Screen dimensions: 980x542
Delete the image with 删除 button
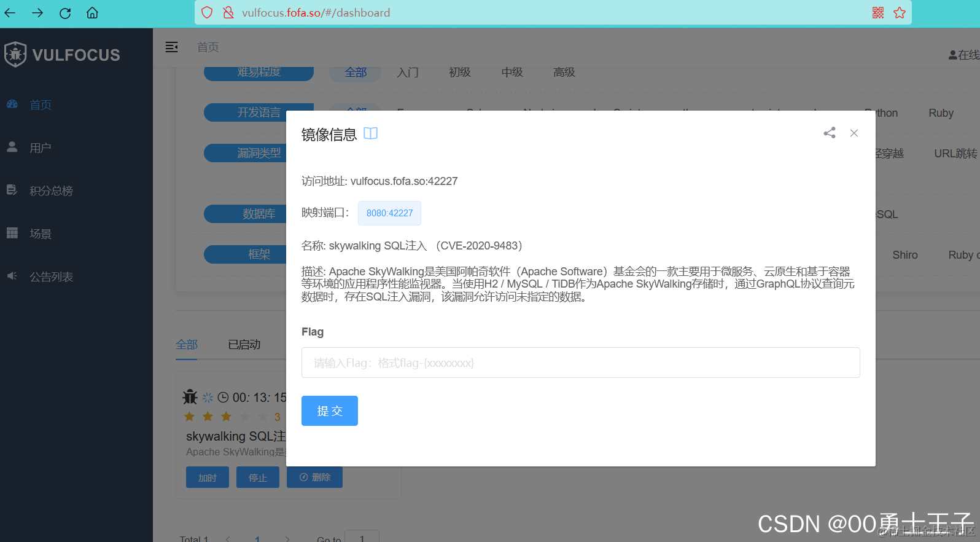[314, 477]
